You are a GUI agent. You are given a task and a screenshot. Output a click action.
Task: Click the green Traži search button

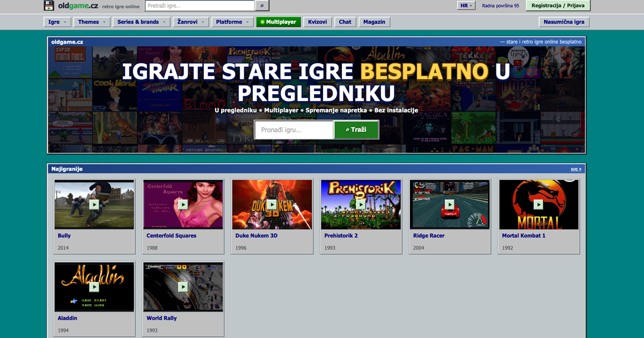[x=356, y=130]
